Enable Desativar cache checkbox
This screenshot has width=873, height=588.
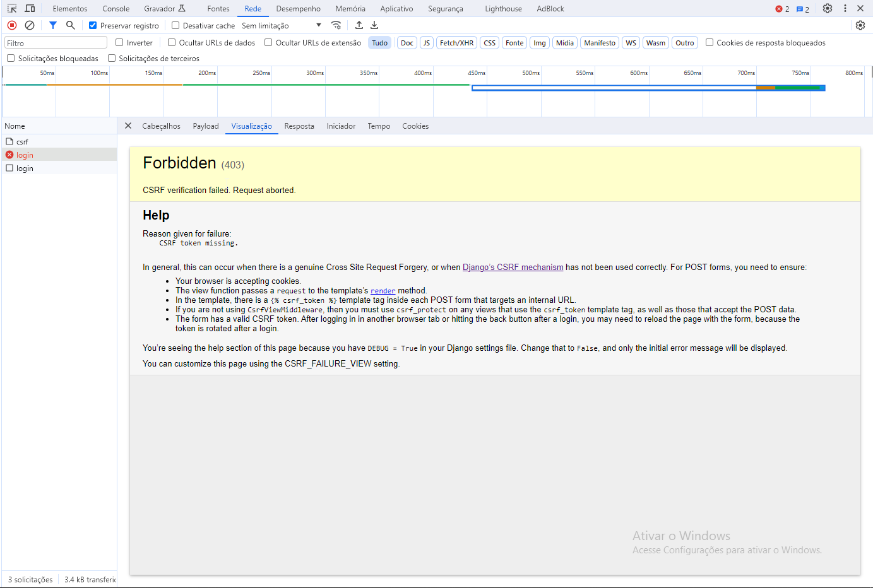[x=175, y=25]
